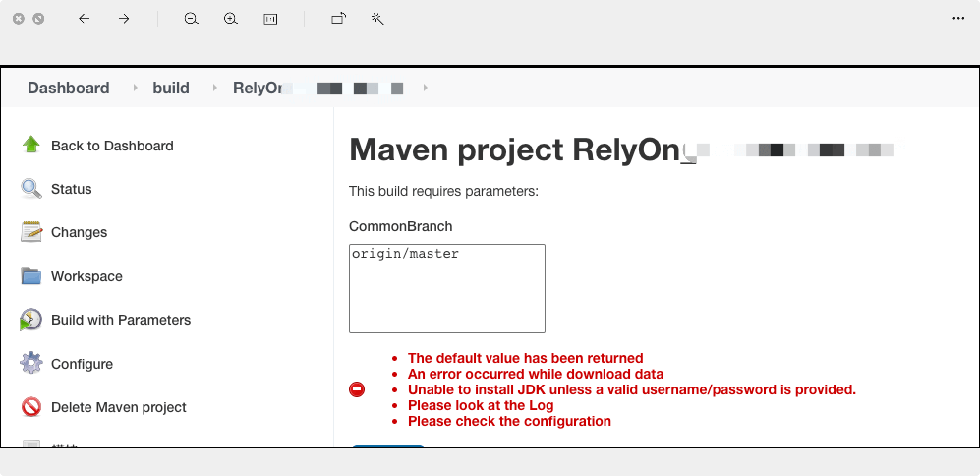Zoom in with the plus magnifier
Screen dimensions: 980x476
(x=231, y=19)
